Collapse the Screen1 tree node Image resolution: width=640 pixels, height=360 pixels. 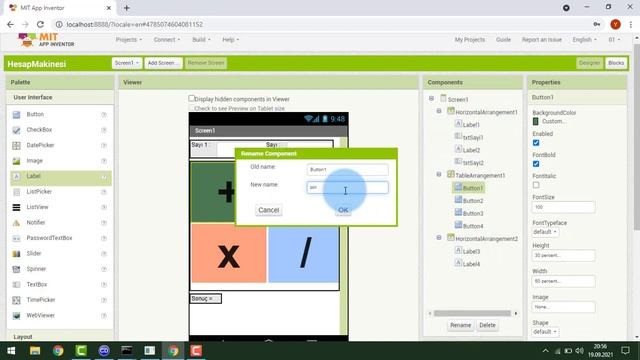pos(431,99)
